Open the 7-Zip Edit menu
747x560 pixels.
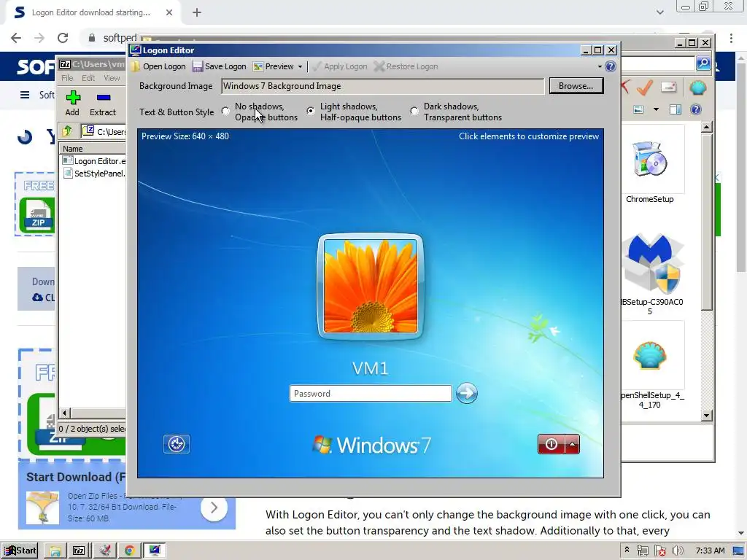pos(88,78)
